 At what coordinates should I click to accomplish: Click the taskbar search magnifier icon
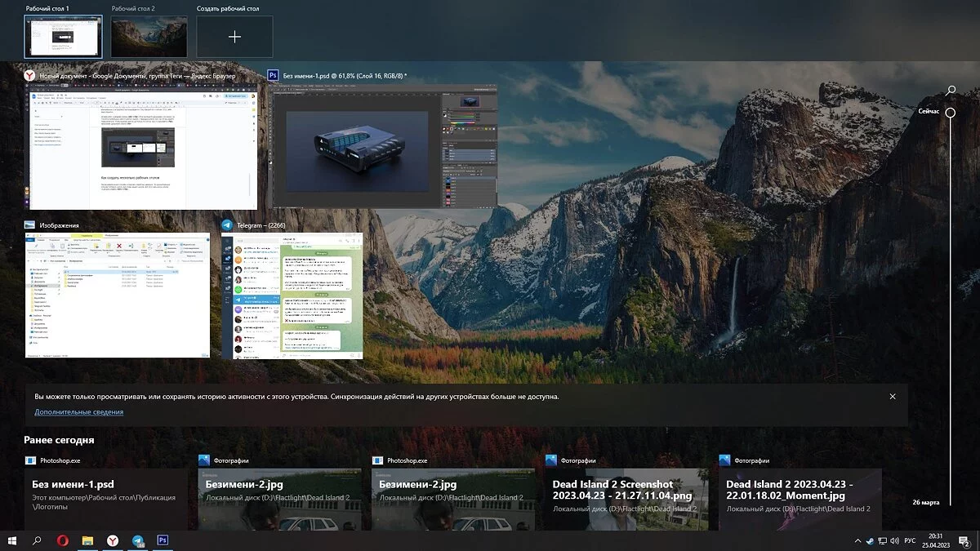37,540
